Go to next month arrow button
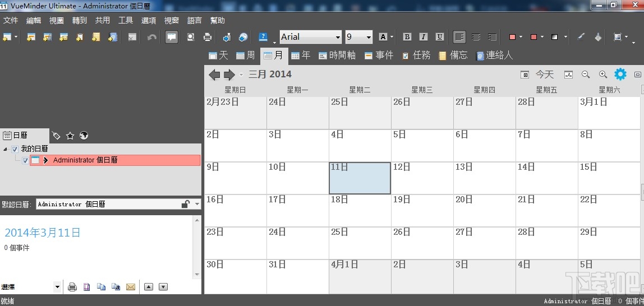 click(x=229, y=75)
